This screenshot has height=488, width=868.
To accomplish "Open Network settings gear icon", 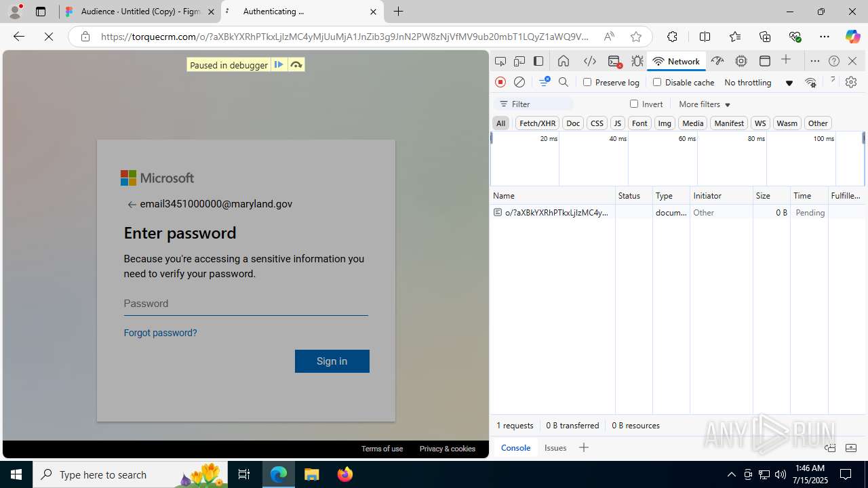I will tap(851, 82).
